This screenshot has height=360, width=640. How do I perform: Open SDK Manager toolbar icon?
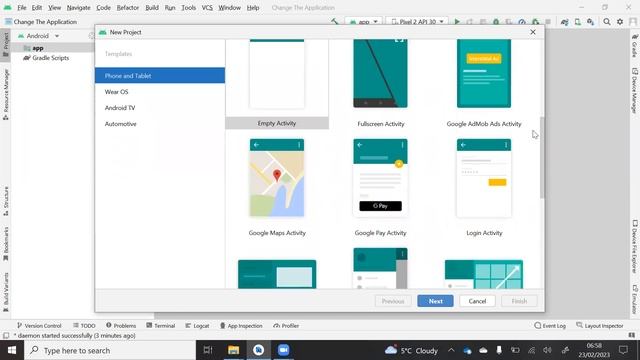(591, 22)
